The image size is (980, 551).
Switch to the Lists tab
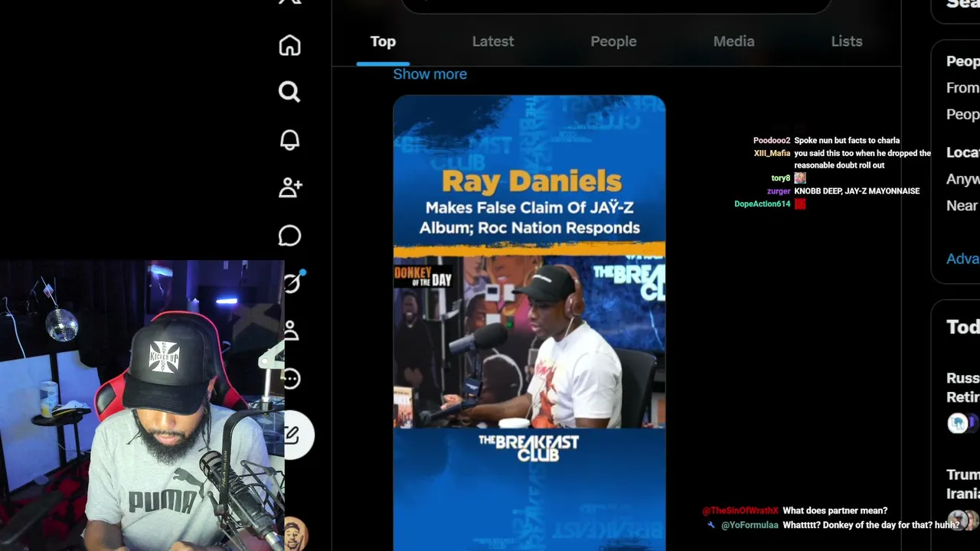pos(847,41)
